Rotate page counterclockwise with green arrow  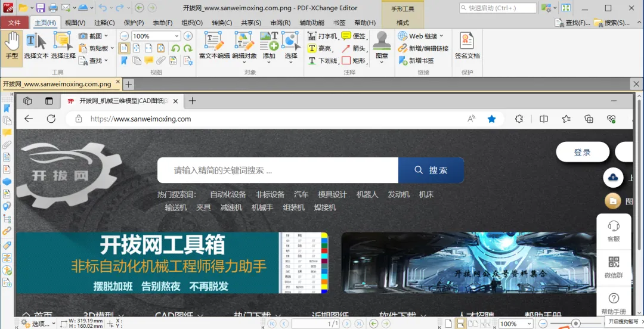point(175,48)
